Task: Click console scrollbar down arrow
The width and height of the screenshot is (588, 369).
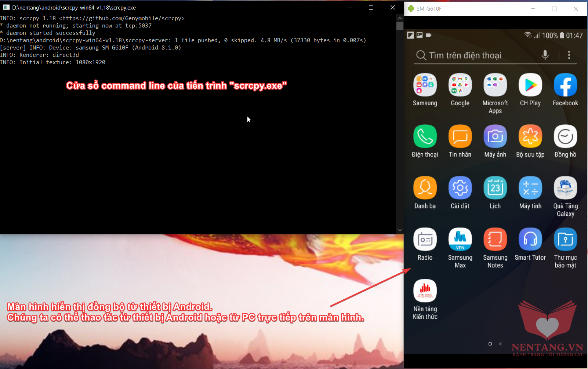Action: click(x=400, y=230)
